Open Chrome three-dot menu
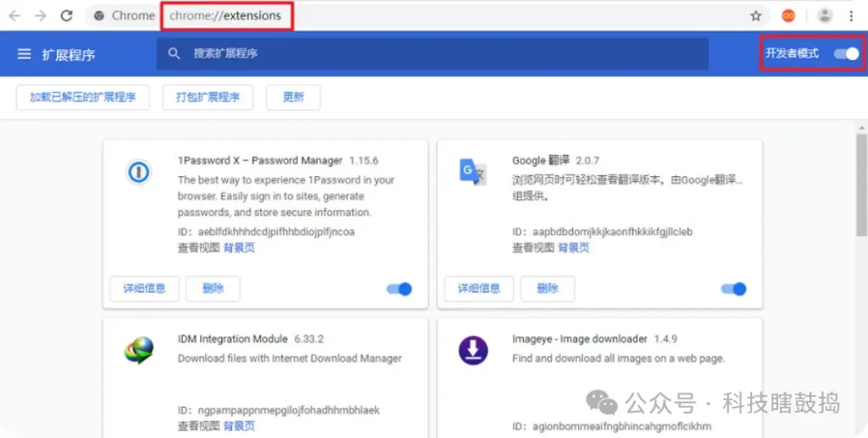Viewport: 868px width, 438px height. point(851,16)
